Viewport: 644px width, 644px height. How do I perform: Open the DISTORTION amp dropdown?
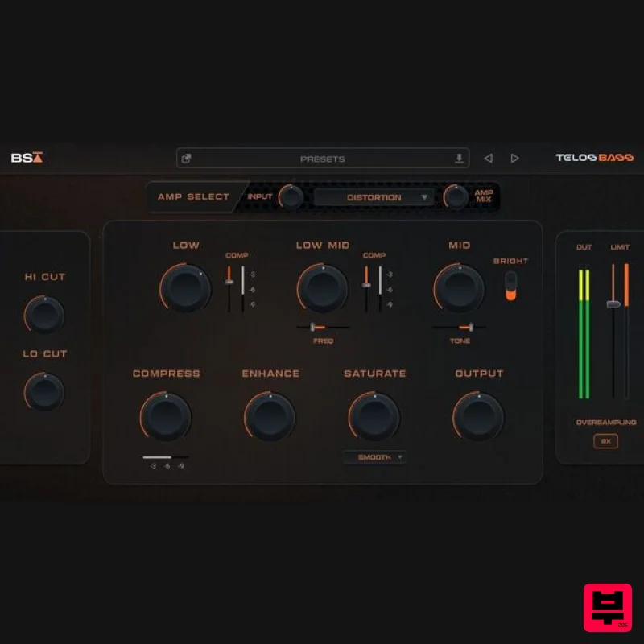(375, 196)
